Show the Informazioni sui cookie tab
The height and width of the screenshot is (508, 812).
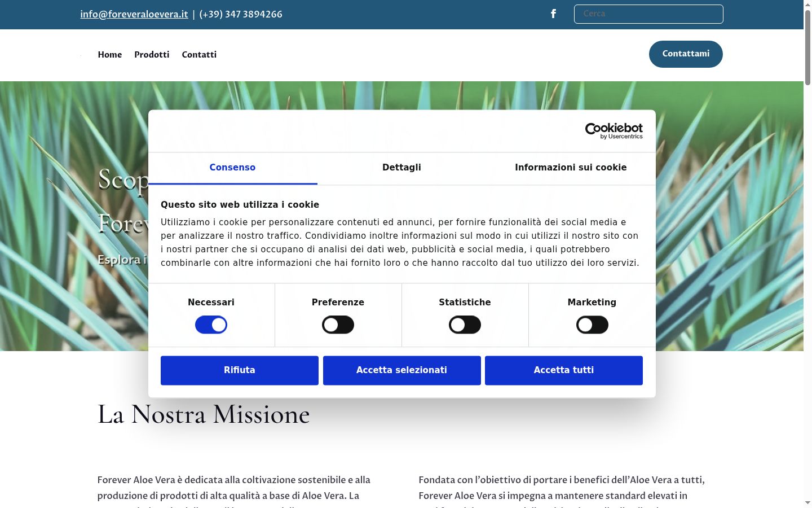571,168
